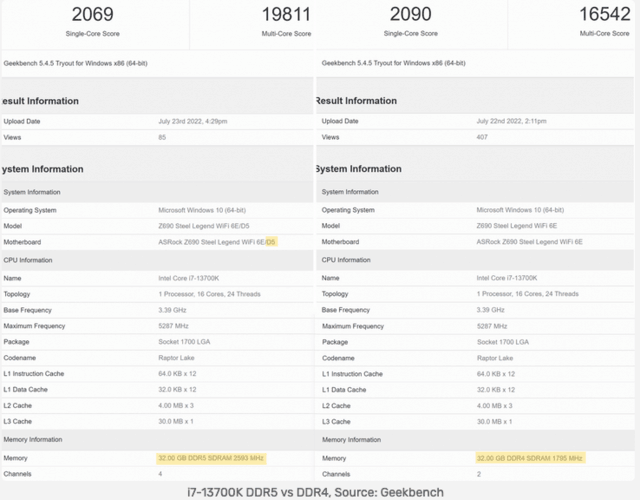
Task: Click 1 Processor, 16 Cores, 24 Threads, right panel
Action: click(527, 293)
